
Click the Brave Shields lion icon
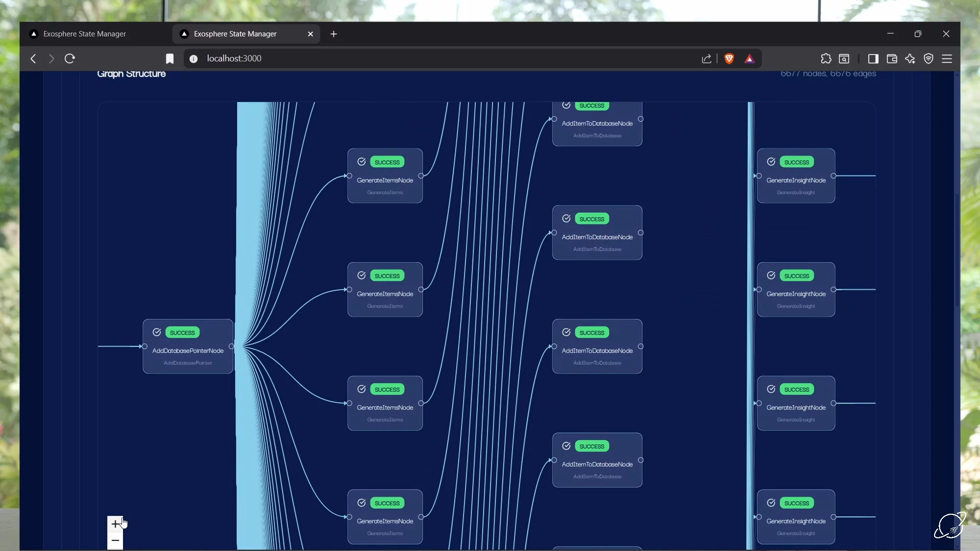729,59
